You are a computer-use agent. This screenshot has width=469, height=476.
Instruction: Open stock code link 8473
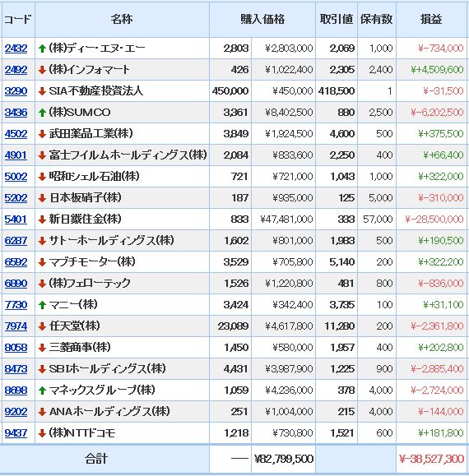16,369
